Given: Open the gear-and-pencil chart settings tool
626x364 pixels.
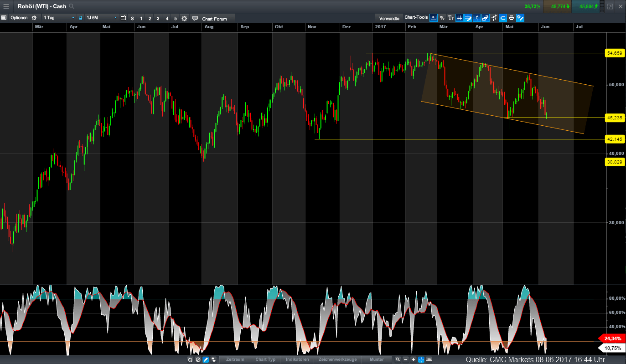Looking at the screenshot, I should pyautogui.click(x=520, y=18).
